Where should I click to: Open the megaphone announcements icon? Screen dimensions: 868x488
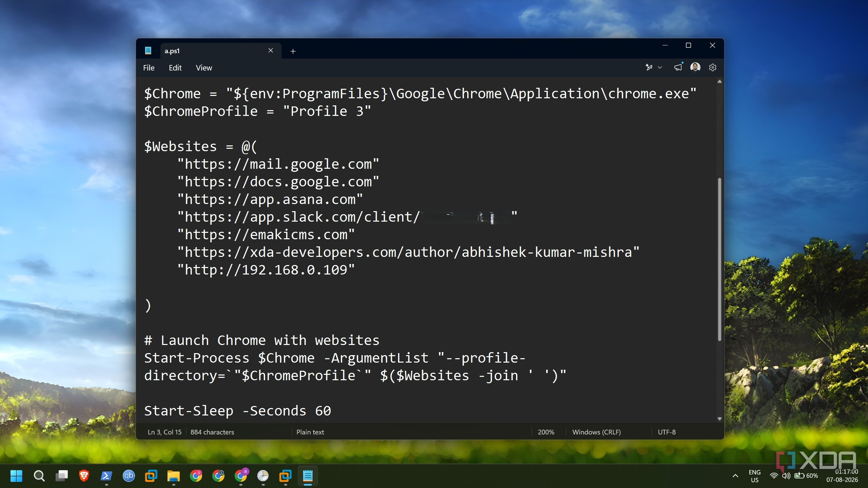[678, 67]
